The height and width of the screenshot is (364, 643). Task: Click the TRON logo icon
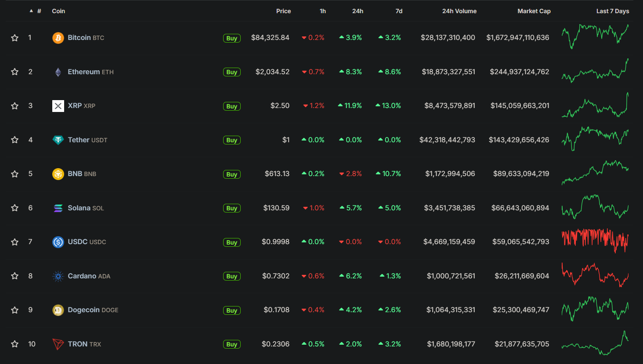58,344
